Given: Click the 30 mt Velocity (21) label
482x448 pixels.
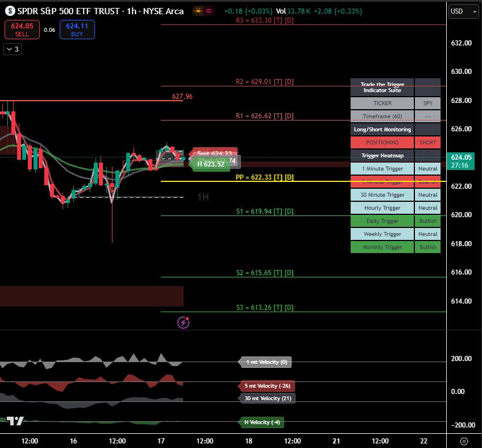Looking at the screenshot, I should tap(267, 398).
